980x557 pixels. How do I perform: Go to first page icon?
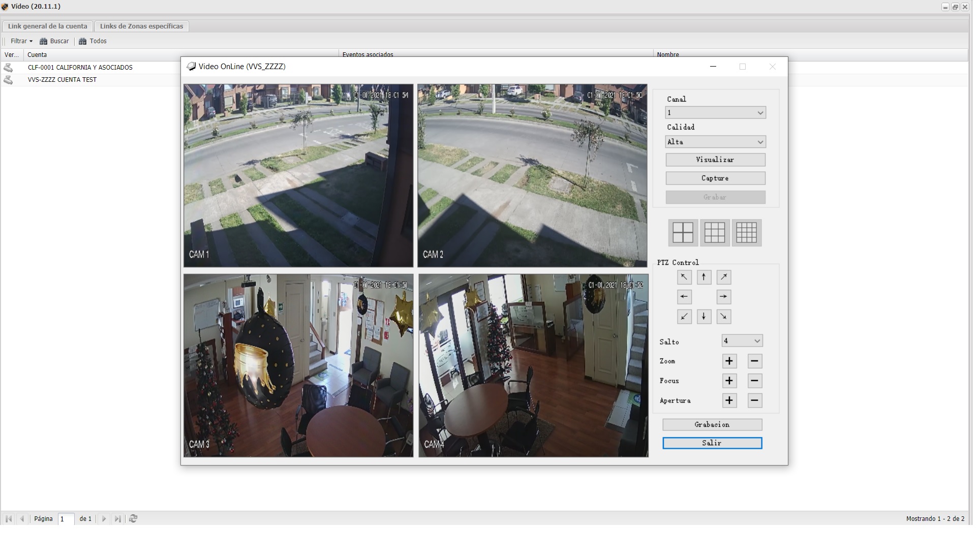click(9, 519)
